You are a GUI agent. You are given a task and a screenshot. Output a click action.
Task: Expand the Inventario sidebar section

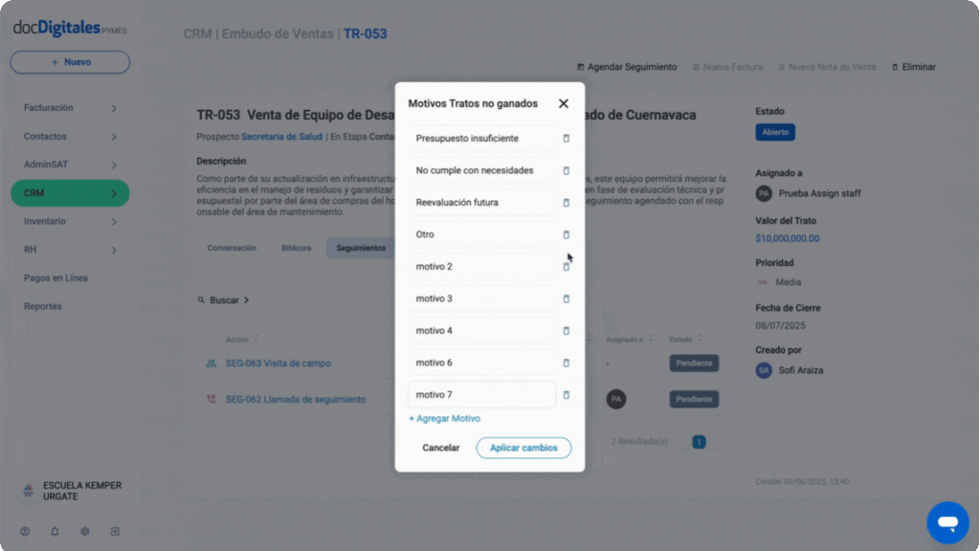70,221
